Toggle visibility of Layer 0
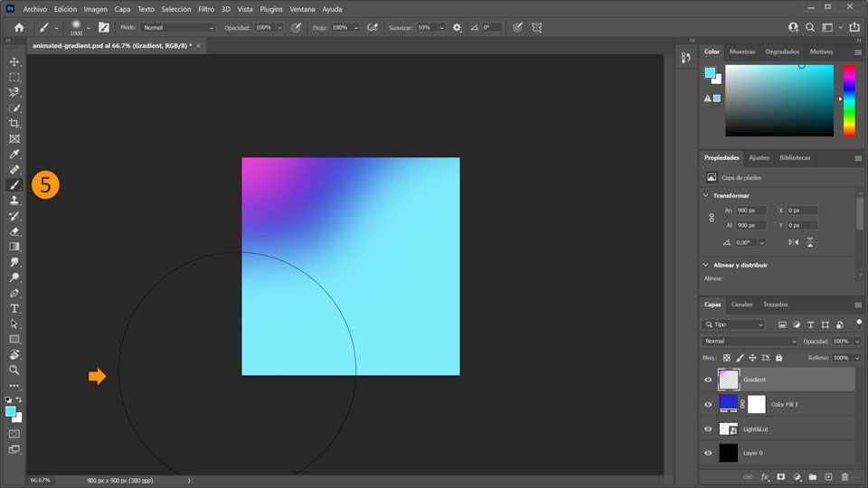 708,453
